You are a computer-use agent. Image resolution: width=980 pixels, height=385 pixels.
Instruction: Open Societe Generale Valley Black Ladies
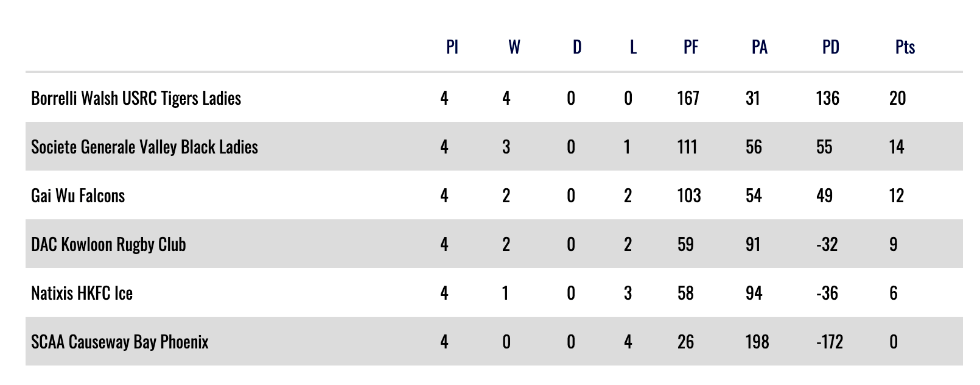[144, 147]
